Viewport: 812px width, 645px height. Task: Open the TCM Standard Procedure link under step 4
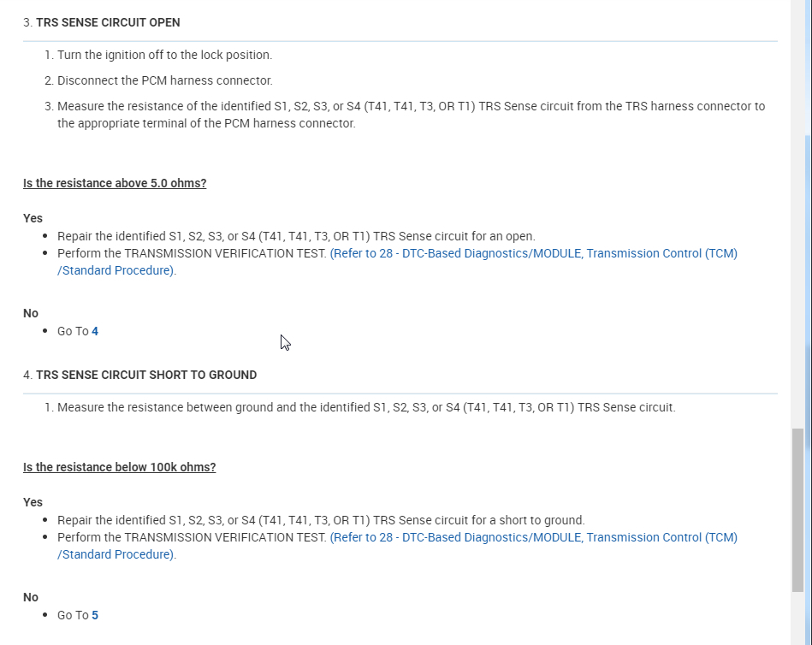pos(533,537)
